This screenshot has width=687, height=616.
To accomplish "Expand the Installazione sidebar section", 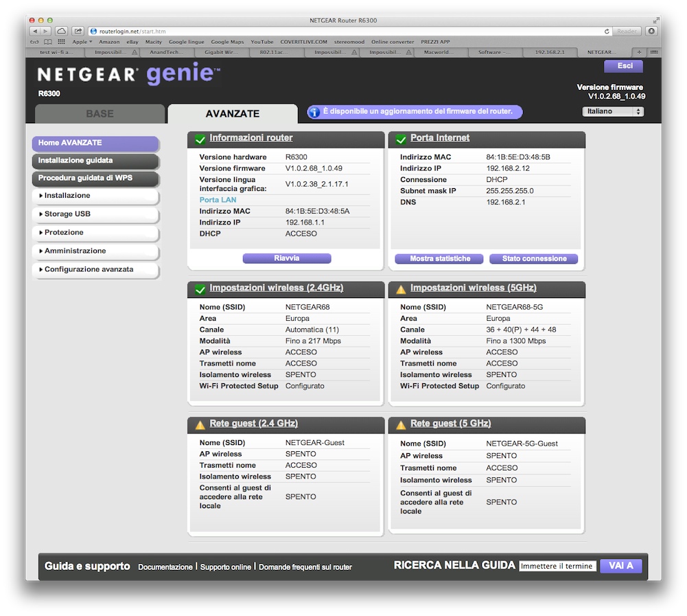I will pyautogui.click(x=95, y=196).
